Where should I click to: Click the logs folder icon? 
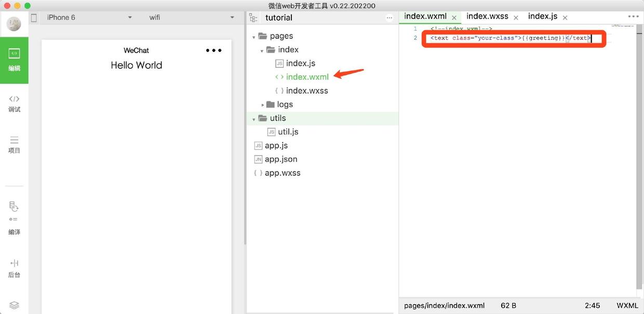270,104
